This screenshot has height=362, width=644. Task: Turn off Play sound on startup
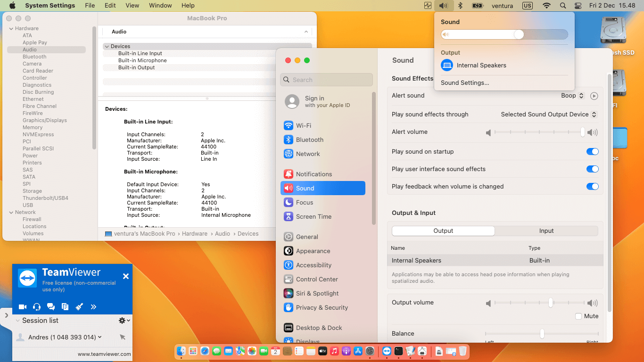[x=592, y=152]
